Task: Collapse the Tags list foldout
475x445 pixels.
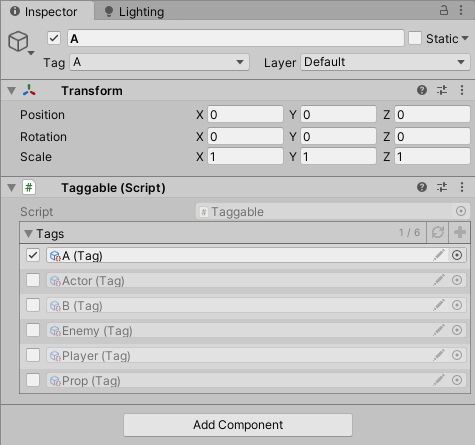Action: point(29,234)
